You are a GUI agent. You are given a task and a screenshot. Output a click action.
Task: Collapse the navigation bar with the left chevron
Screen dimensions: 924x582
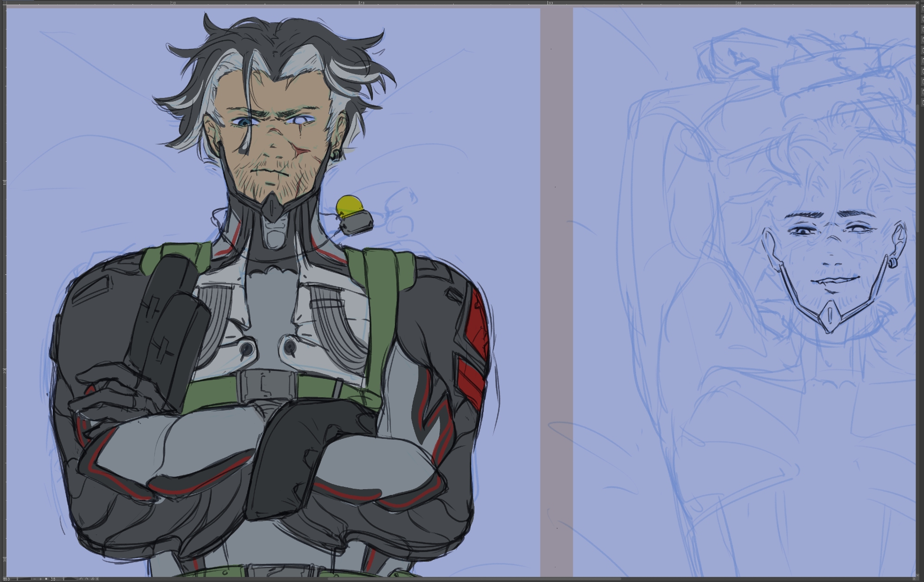(97, 579)
